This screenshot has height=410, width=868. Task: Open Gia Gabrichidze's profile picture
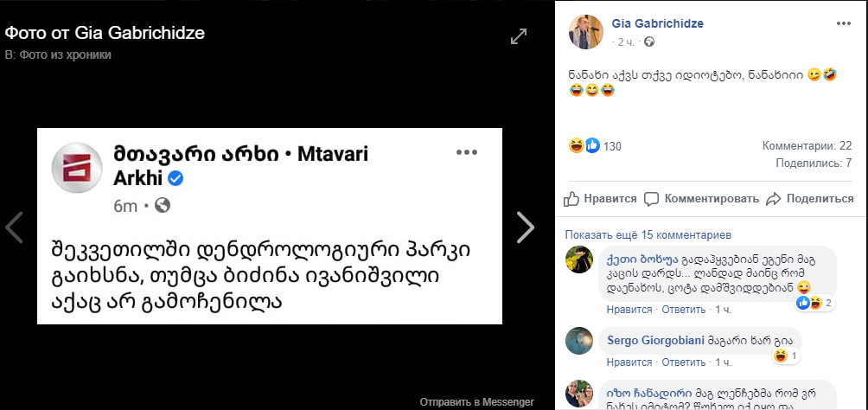pyautogui.click(x=585, y=31)
